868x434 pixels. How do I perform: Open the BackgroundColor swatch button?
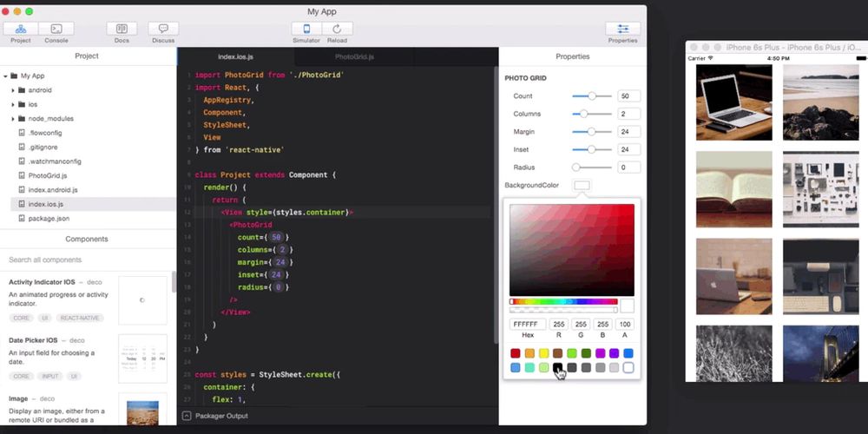(582, 186)
